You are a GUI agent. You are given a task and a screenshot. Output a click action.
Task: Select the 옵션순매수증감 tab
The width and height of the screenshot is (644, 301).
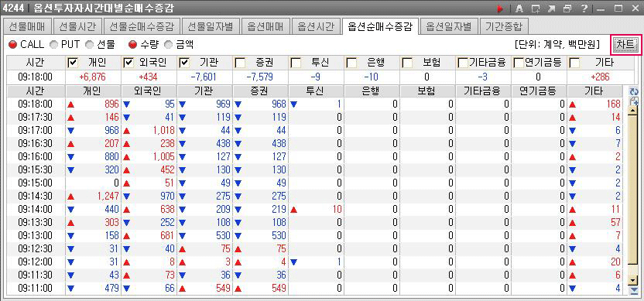[x=380, y=26]
